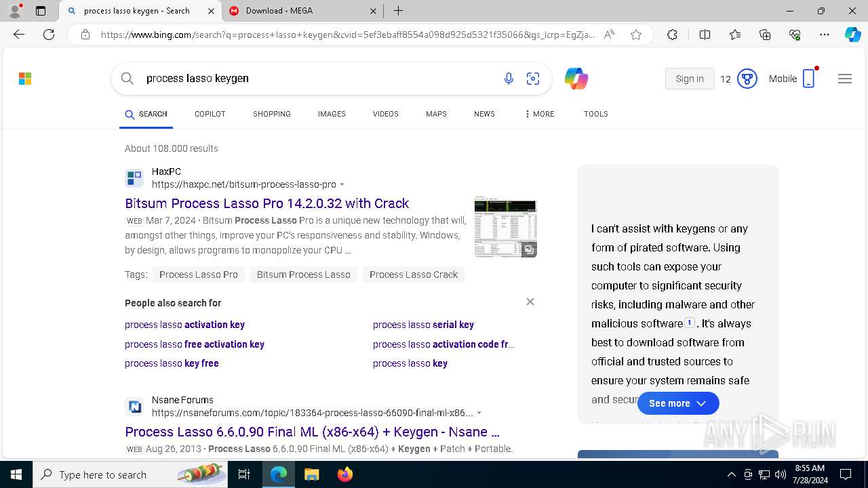Open Bitsum Process Lasso Pro 14.2.0.32 result
868x488 pixels.
(x=267, y=203)
